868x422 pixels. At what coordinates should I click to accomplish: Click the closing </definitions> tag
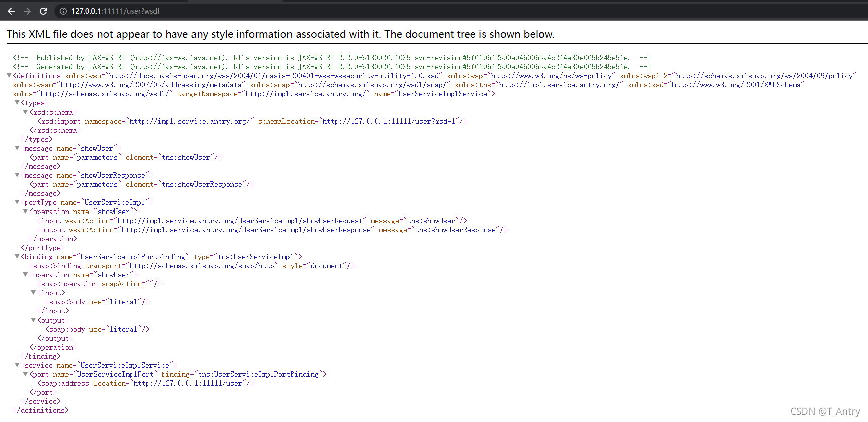(x=41, y=410)
